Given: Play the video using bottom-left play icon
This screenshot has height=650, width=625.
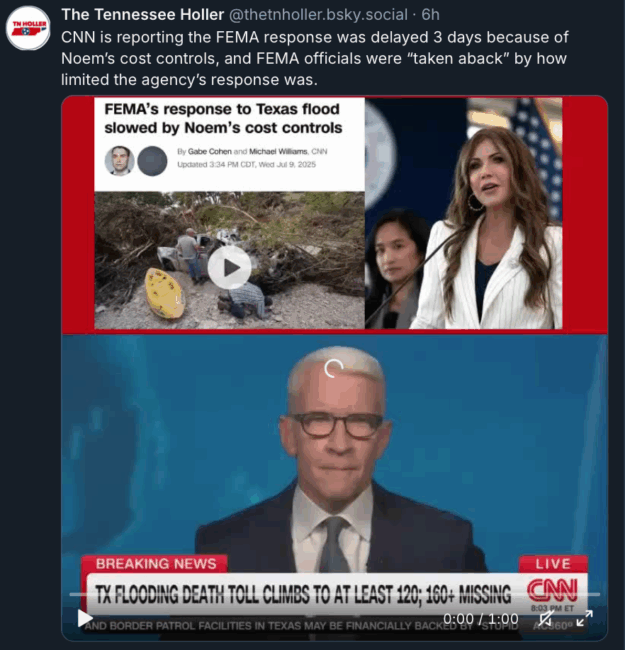Looking at the screenshot, I should click(85, 618).
